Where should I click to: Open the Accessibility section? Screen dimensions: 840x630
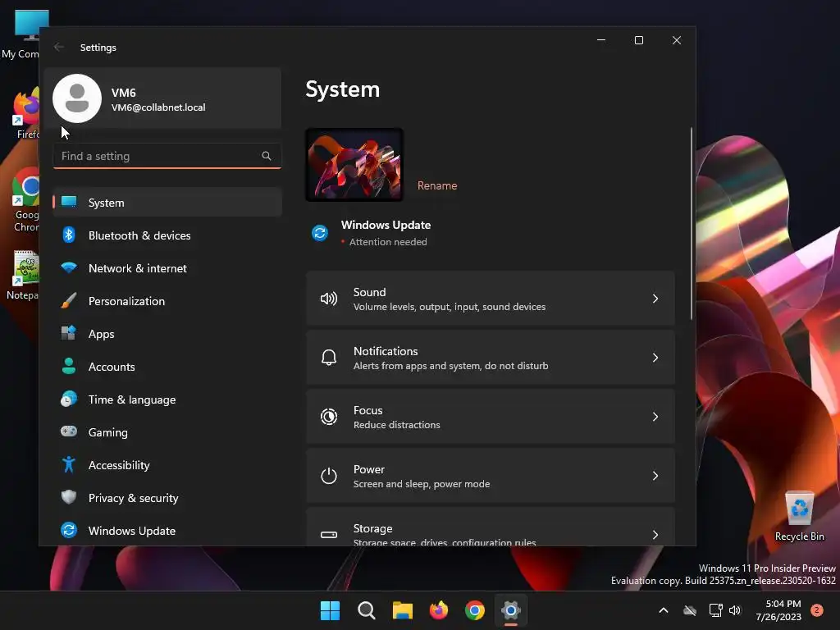click(x=167, y=464)
